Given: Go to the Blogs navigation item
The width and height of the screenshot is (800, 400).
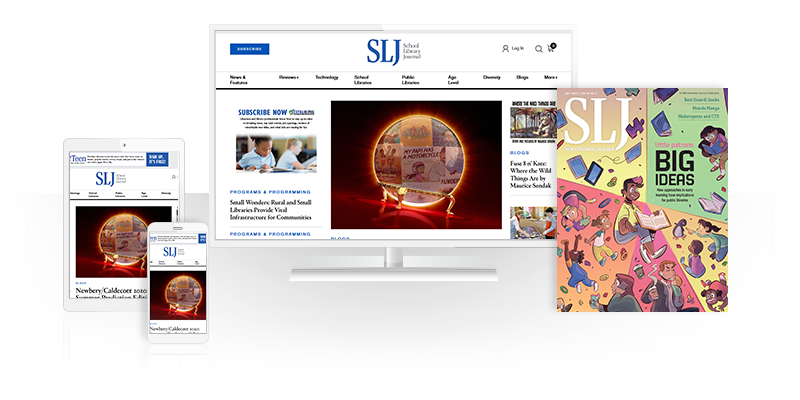Looking at the screenshot, I should (522, 77).
